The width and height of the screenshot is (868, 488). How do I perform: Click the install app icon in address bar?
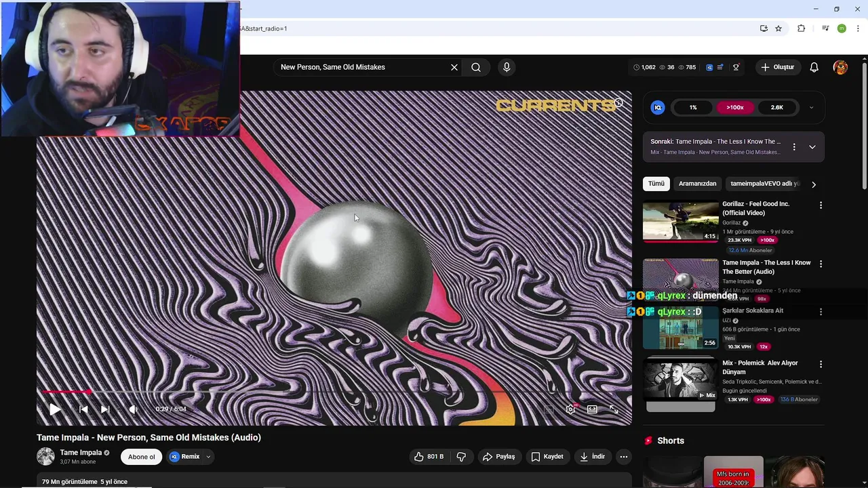[x=764, y=28]
